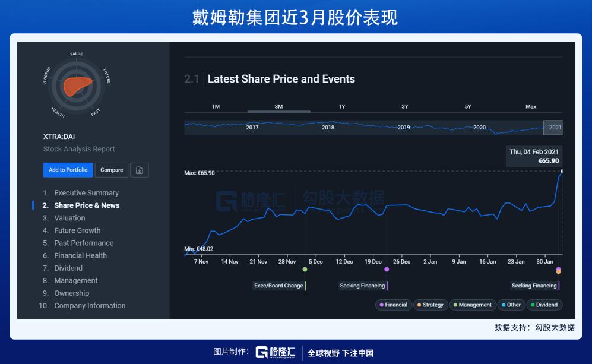Go to Share Price & News section
Screen dimensions: 592x364
tap(87, 205)
